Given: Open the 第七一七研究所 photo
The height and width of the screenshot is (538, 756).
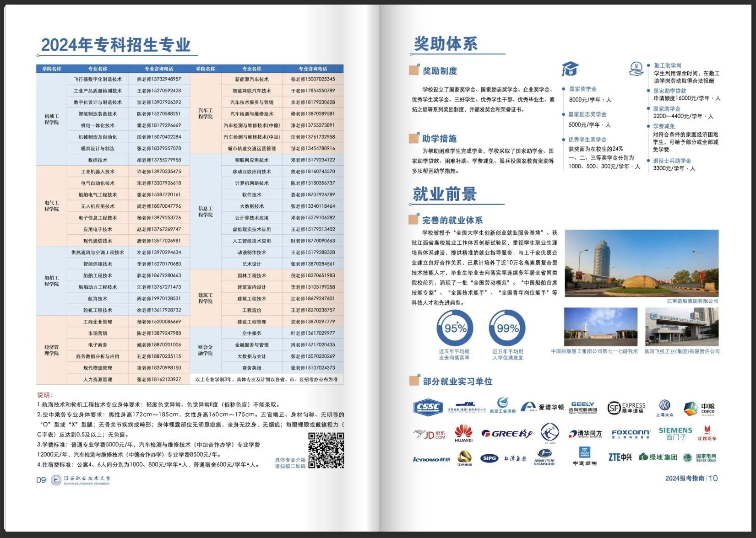Looking at the screenshot, I should coord(601,327).
